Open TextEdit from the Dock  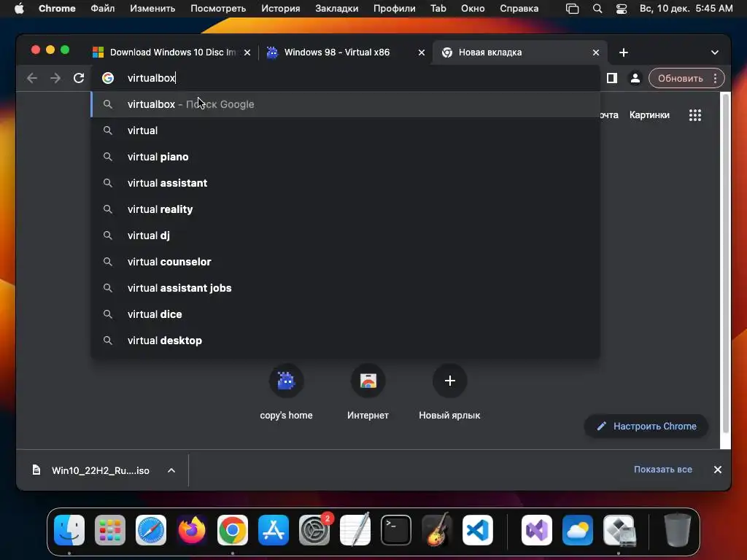(x=355, y=530)
